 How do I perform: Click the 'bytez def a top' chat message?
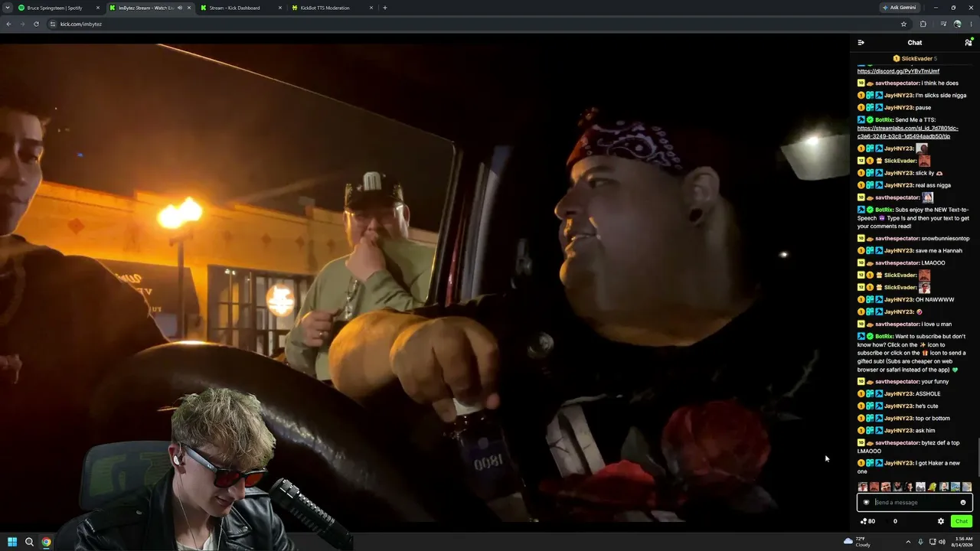point(908,447)
